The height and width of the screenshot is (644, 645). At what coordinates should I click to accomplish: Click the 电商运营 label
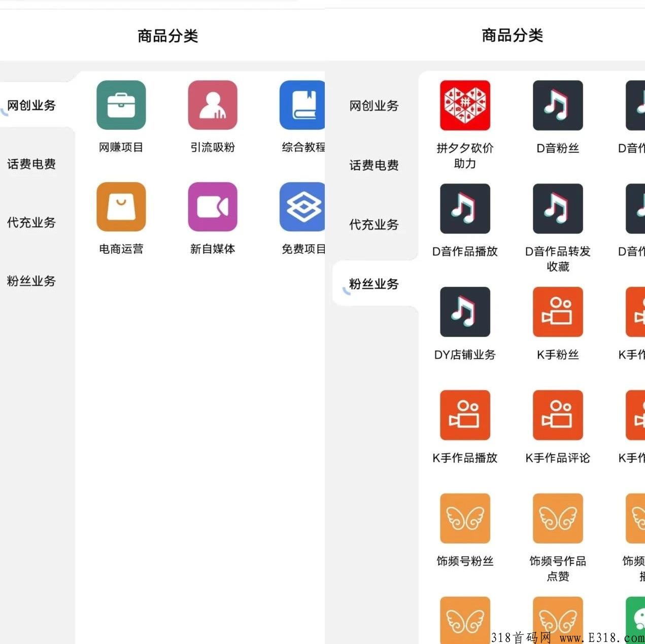(x=121, y=249)
